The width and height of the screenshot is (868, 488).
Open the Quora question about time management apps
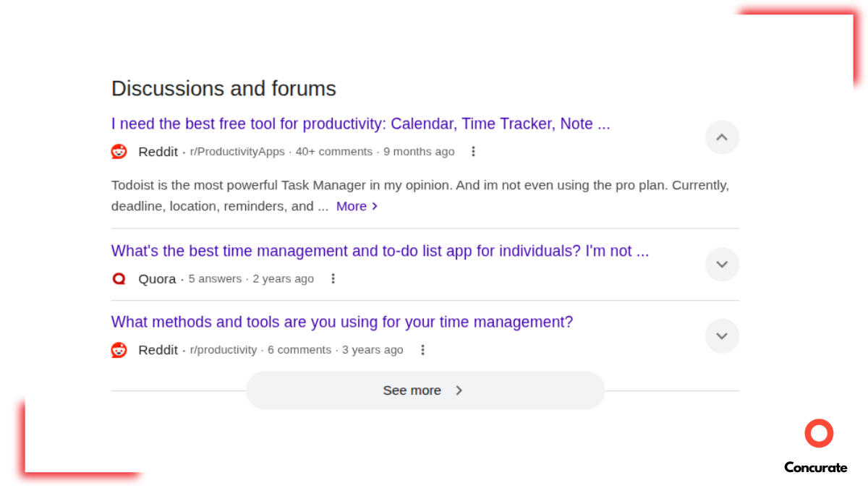click(380, 251)
